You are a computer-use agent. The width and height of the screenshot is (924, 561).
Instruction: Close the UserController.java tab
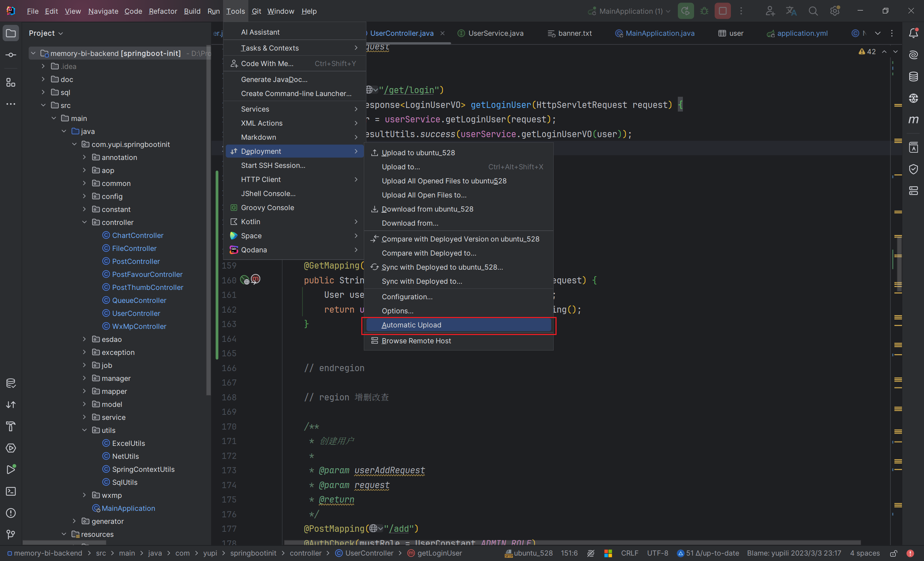pos(443,33)
